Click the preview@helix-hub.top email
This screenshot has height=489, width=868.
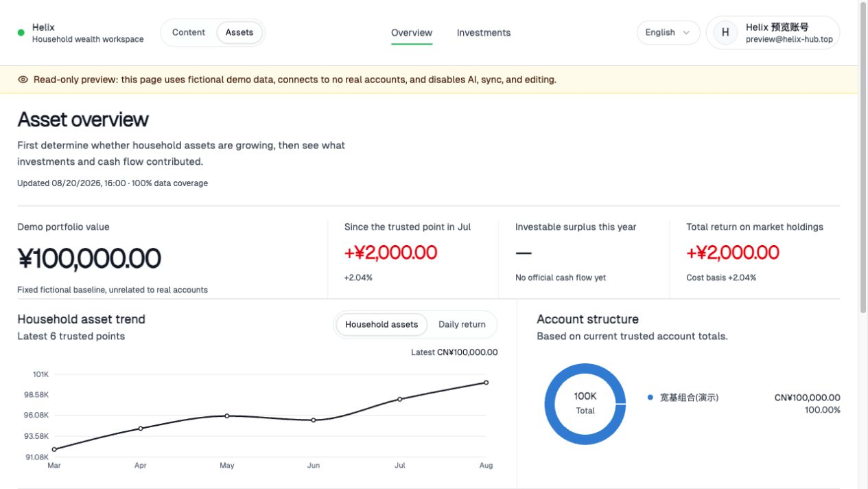[789, 39]
